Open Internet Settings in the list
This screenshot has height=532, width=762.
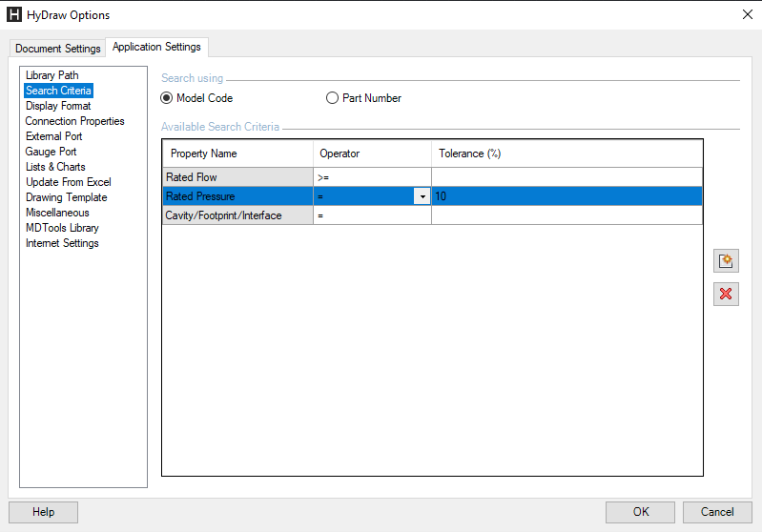[62, 243]
